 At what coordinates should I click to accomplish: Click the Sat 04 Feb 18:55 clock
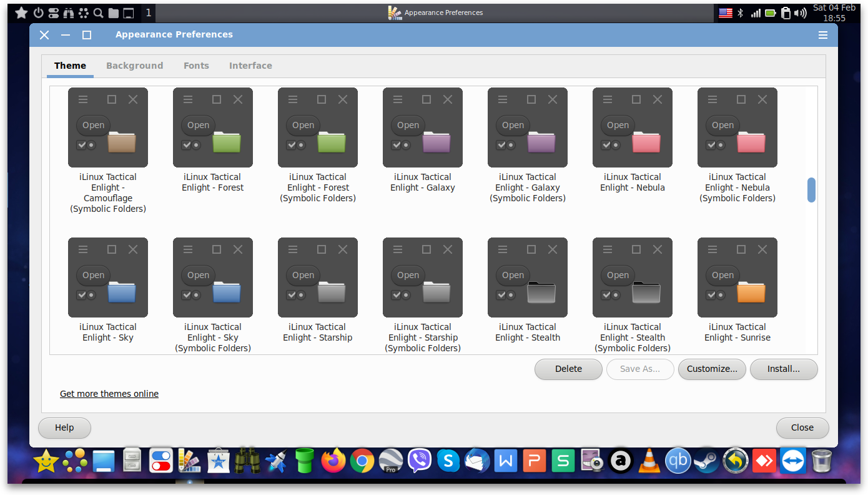coord(834,13)
